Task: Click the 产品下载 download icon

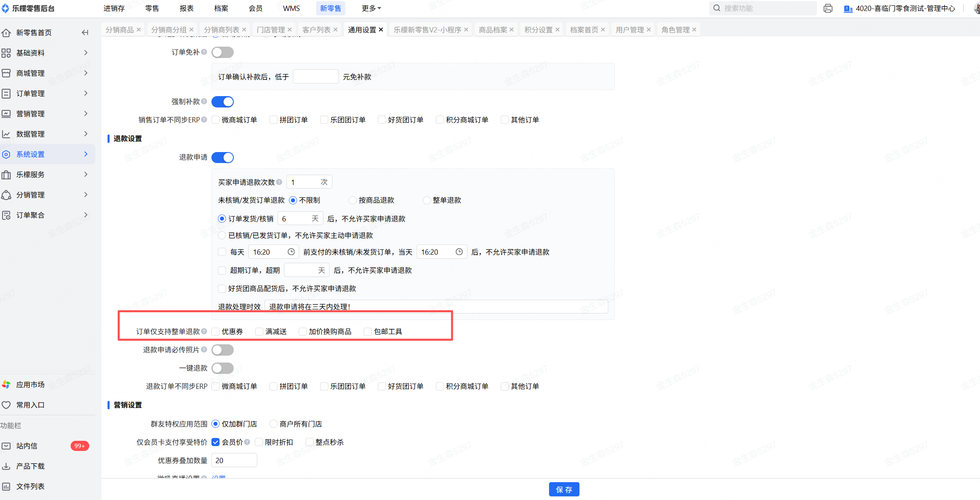Action: coord(6,466)
